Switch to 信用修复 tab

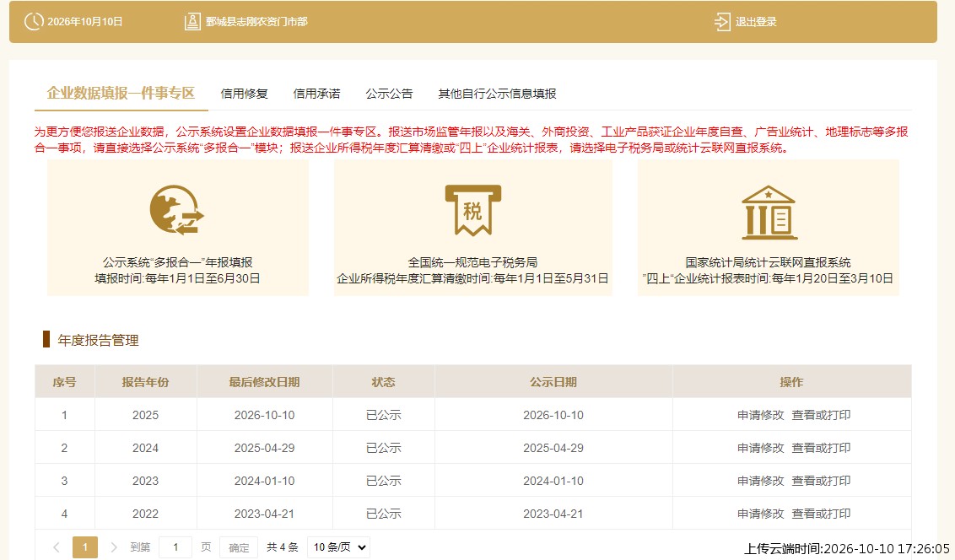[244, 94]
